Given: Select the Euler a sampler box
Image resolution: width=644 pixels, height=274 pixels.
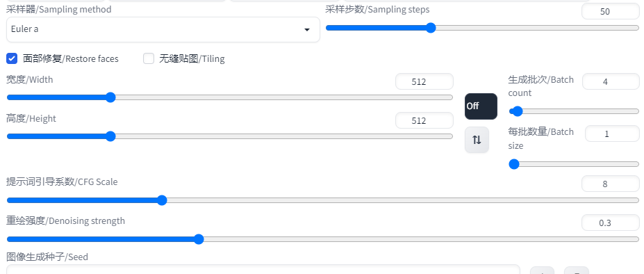Looking at the screenshot, I should pyautogui.click(x=163, y=30).
